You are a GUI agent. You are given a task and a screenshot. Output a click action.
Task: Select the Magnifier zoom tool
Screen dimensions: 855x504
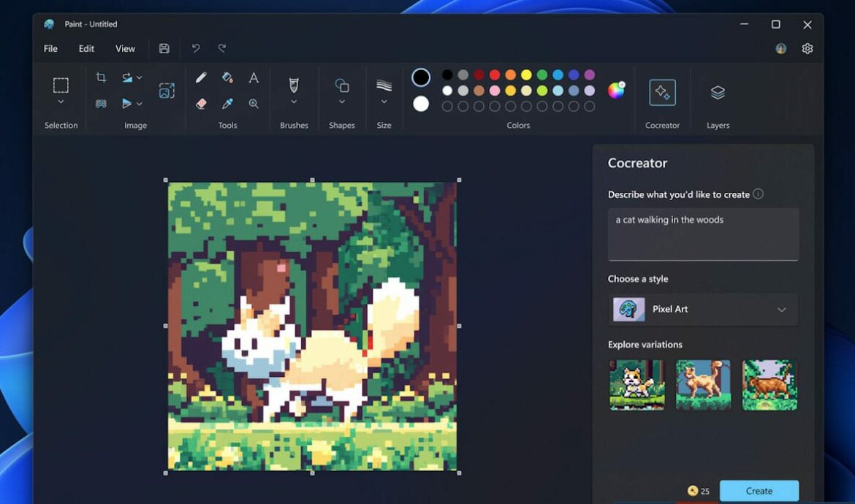[254, 104]
